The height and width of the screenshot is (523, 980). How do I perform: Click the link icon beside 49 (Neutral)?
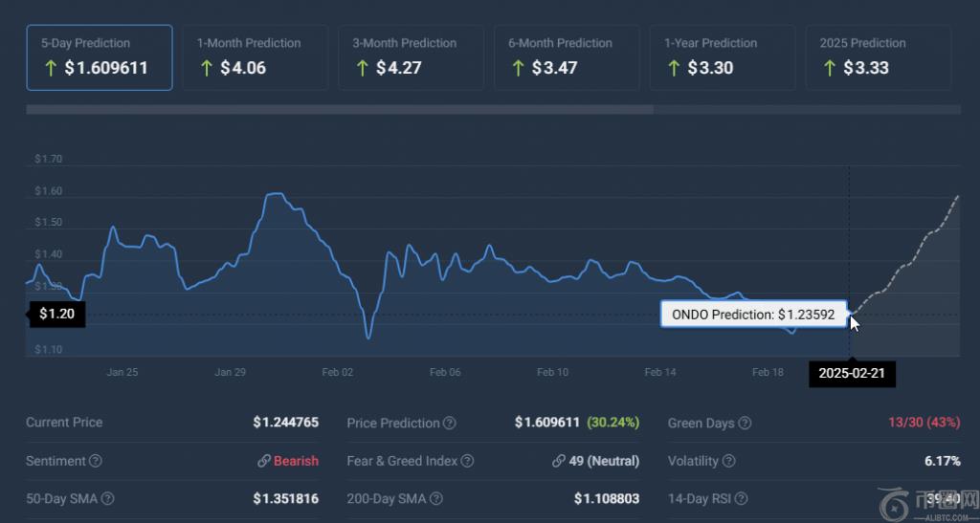pos(558,462)
